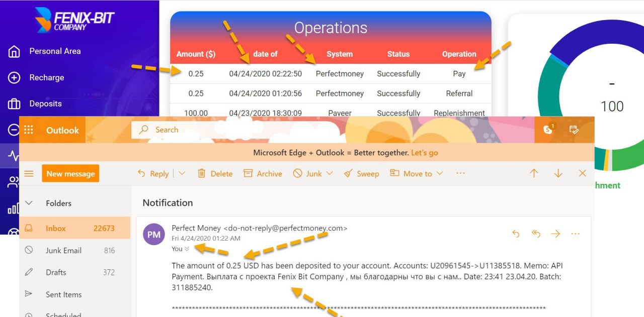The height and width of the screenshot is (317, 644).
Task: Collapse the Folders section chevron
Action: [29, 203]
